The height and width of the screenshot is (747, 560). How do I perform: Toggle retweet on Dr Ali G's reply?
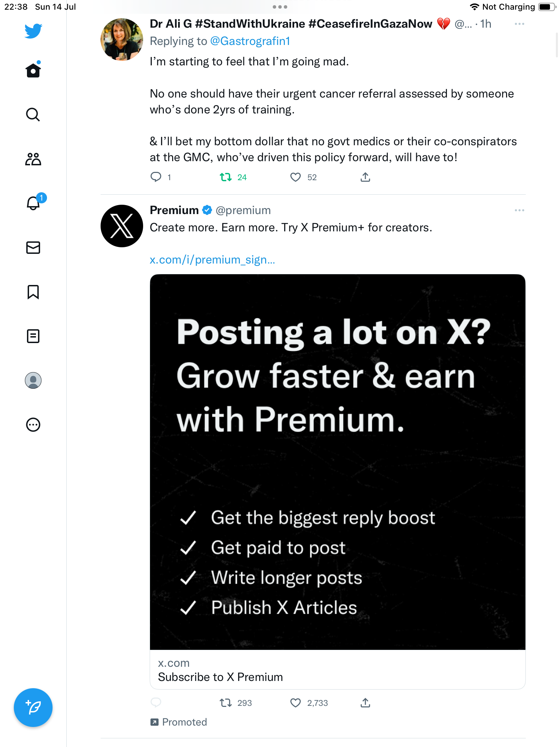226,177
